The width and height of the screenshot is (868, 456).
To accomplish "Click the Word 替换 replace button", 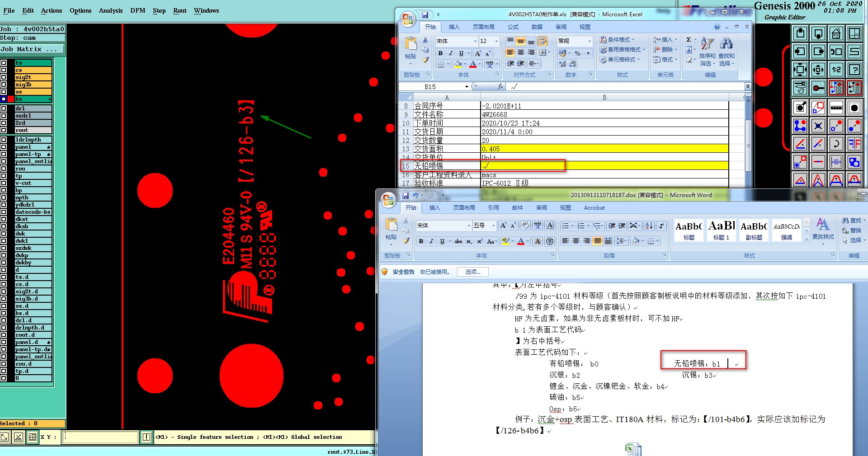I will [852, 230].
